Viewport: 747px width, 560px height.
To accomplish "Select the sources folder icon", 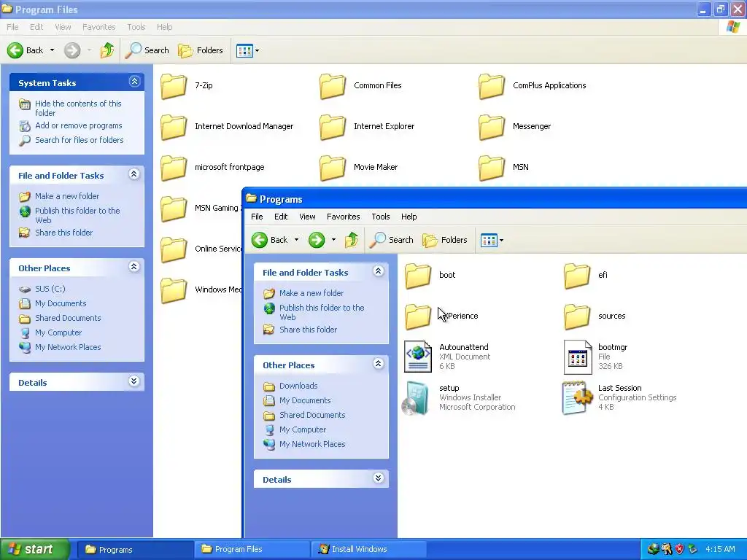I will point(577,316).
